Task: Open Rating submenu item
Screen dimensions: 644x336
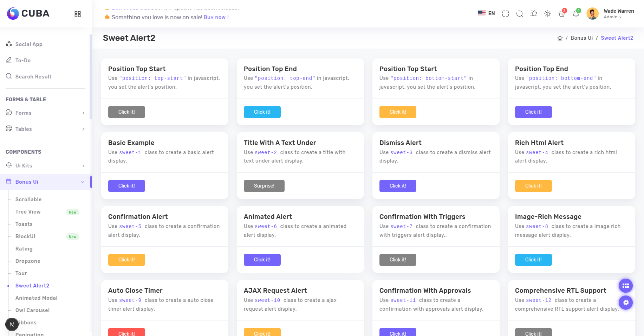Action: pyautogui.click(x=24, y=249)
